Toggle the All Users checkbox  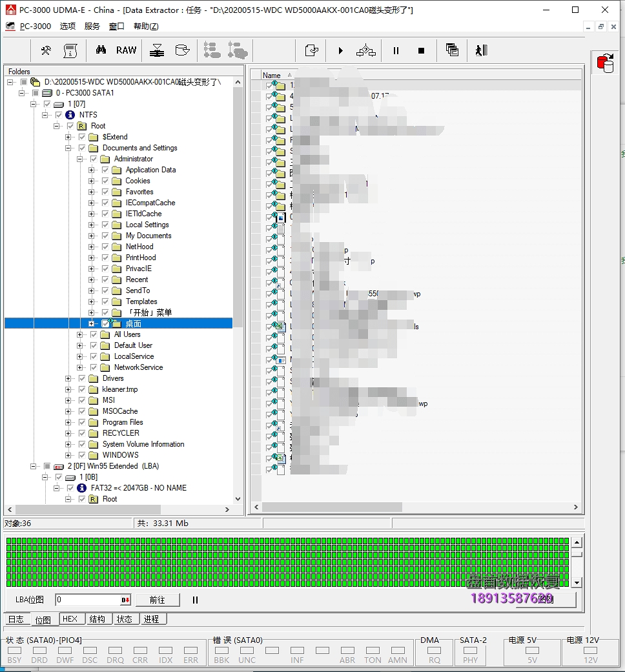(x=94, y=334)
